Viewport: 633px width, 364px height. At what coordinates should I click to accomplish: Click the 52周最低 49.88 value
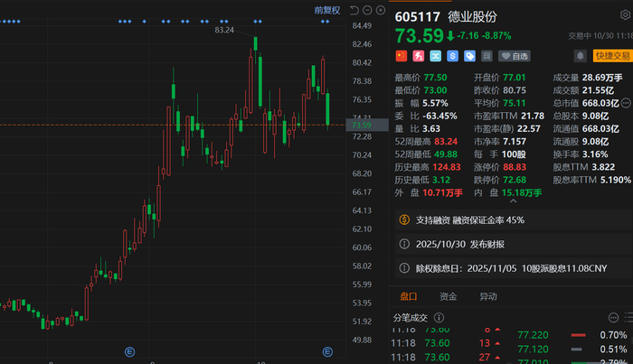(x=446, y=154)
